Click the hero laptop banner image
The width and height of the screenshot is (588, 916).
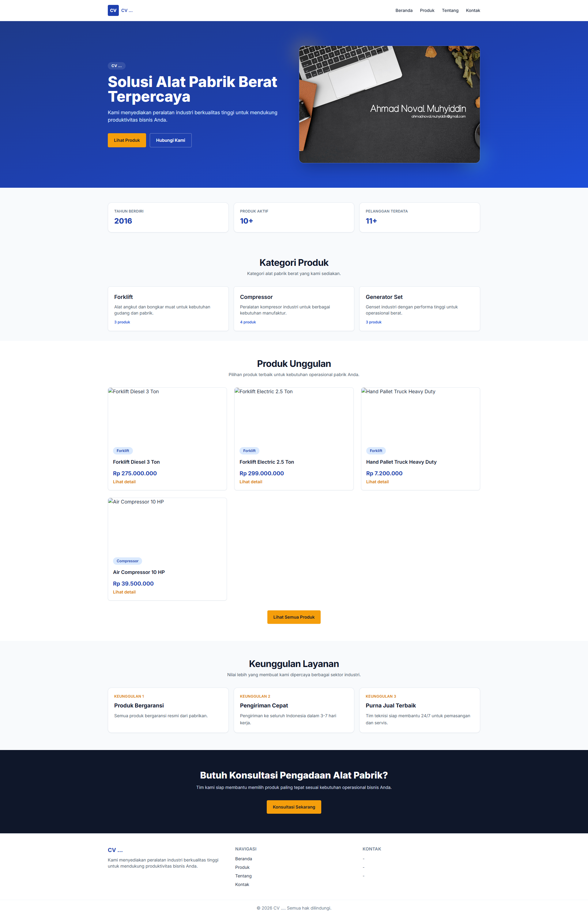(389, 104)
